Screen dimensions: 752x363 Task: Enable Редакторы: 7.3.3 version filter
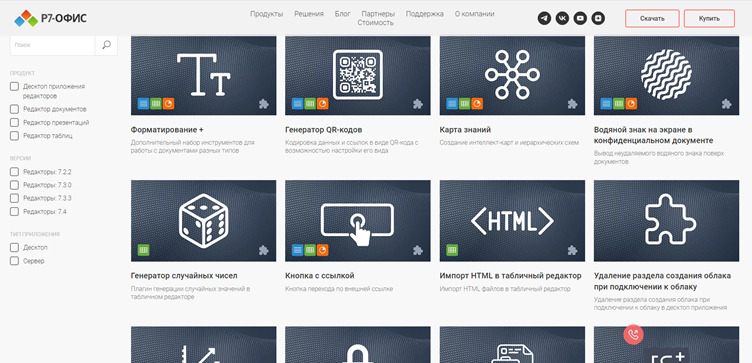(14, 198)
